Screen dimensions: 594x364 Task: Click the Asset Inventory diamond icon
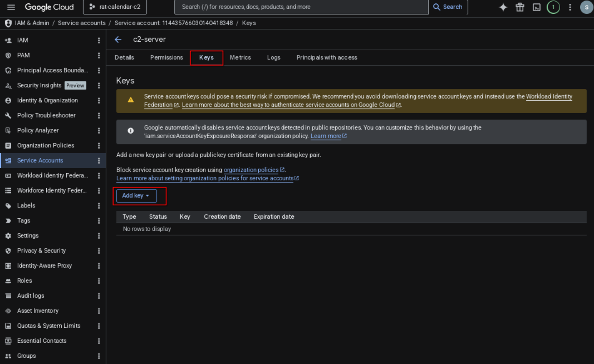tap(8, 311)
